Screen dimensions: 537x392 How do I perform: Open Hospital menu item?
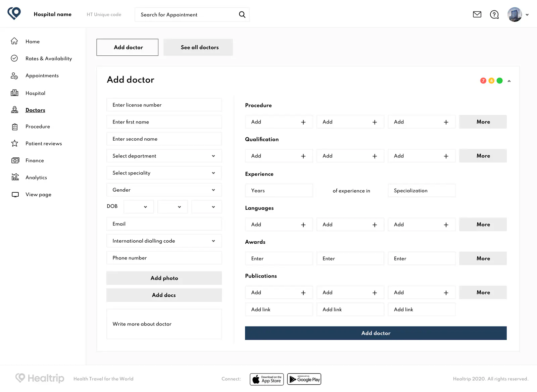click(35, 93)
